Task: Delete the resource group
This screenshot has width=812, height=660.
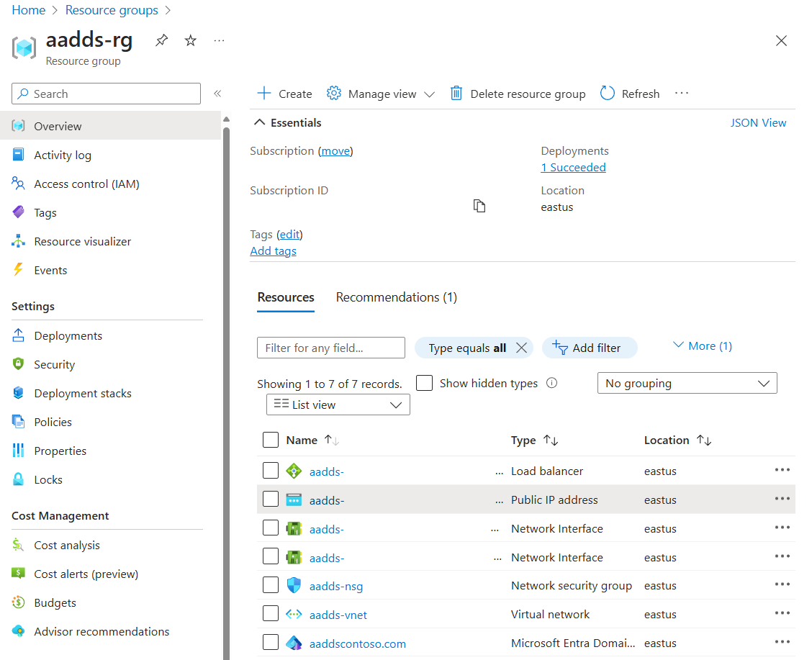Action: tap(518, 94)
